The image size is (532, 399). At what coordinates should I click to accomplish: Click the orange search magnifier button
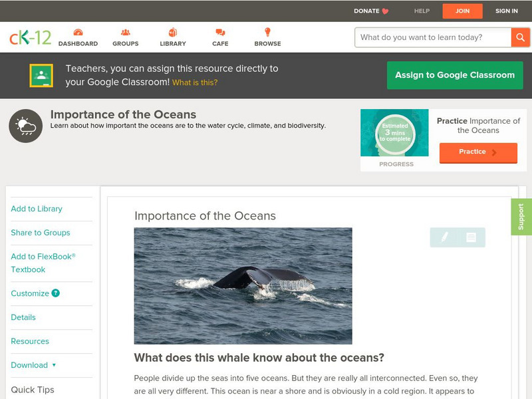click(520, 37)
